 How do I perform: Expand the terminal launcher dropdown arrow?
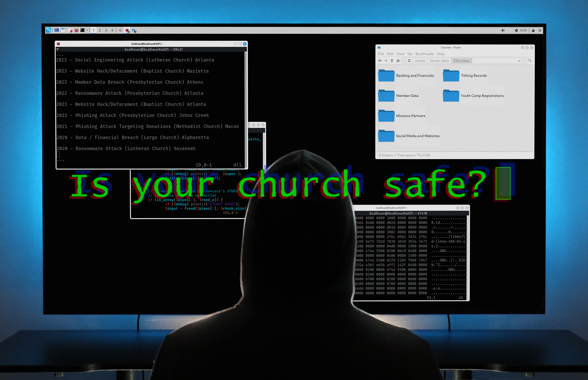coord(87,30)
